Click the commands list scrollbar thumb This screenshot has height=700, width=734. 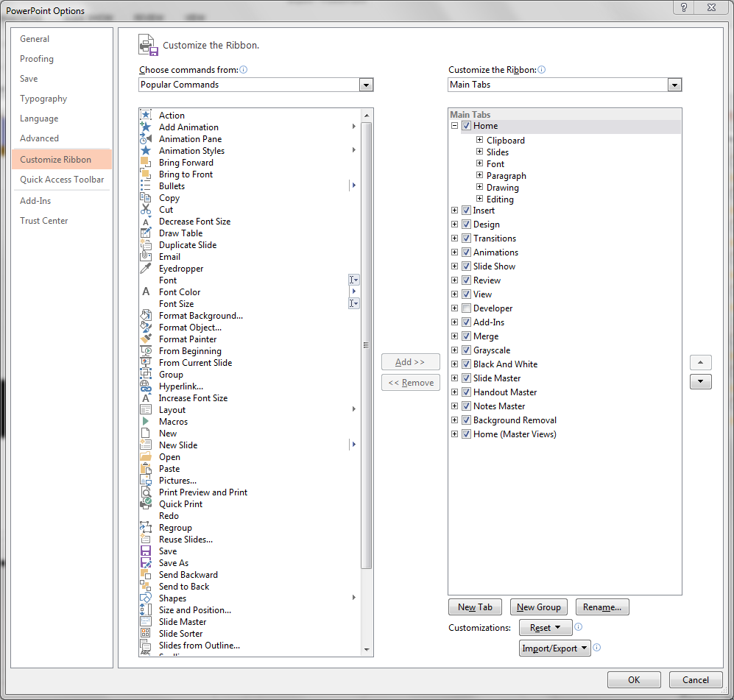(x=367, y=345)
